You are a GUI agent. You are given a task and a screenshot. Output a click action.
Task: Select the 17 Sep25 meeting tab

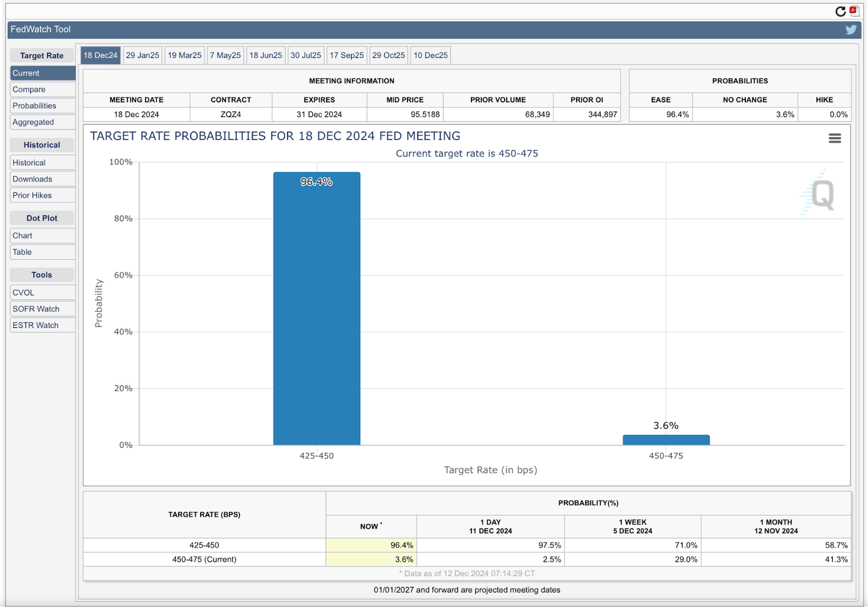(346, 55)
